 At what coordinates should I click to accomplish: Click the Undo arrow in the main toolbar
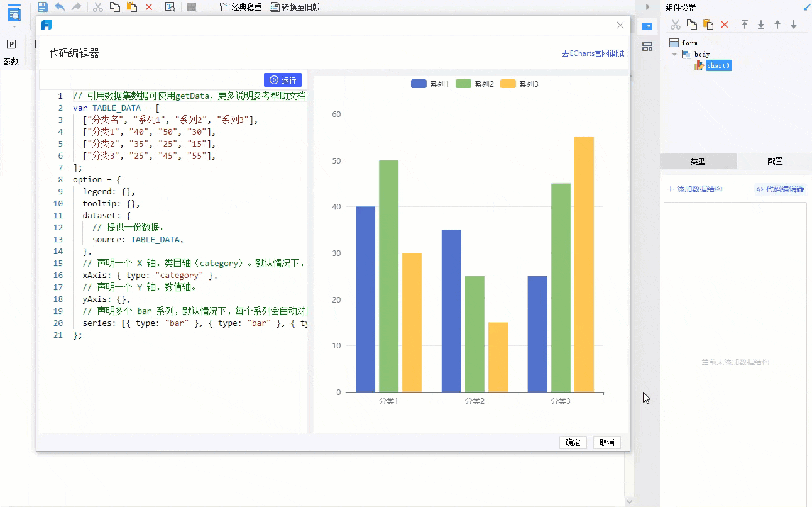click(60, 7)
